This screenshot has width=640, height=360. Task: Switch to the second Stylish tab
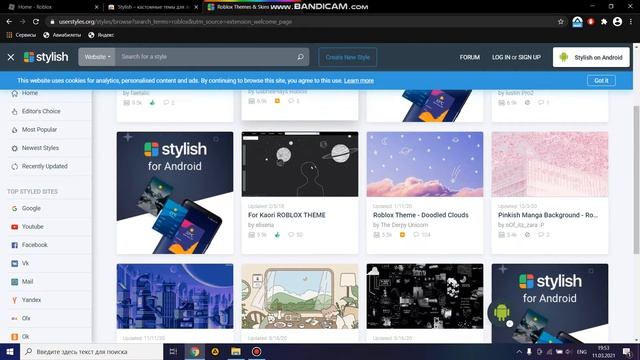[152, 7]
